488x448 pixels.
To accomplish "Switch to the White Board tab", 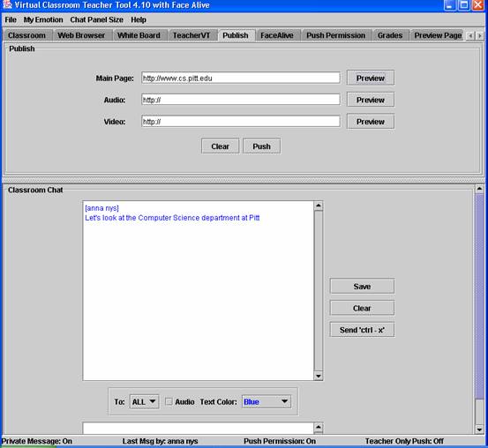I will coord(139,35).
